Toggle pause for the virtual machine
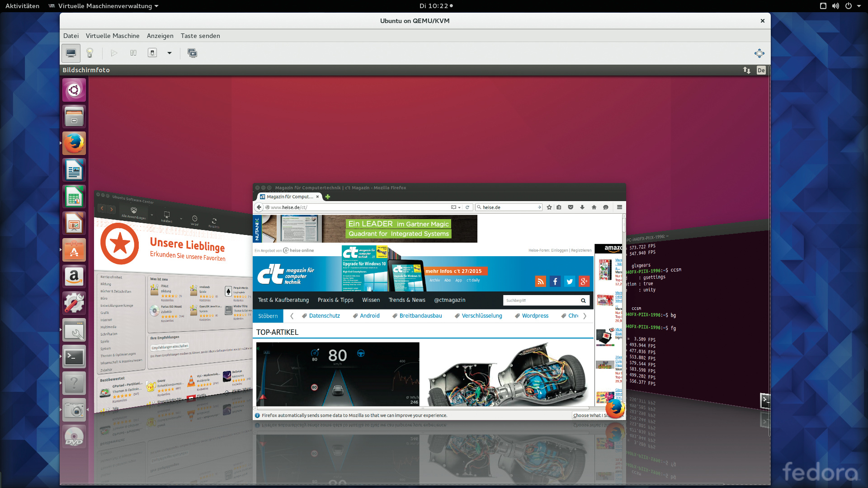This screenshot has height=488, width=868. tap(133, 53)
